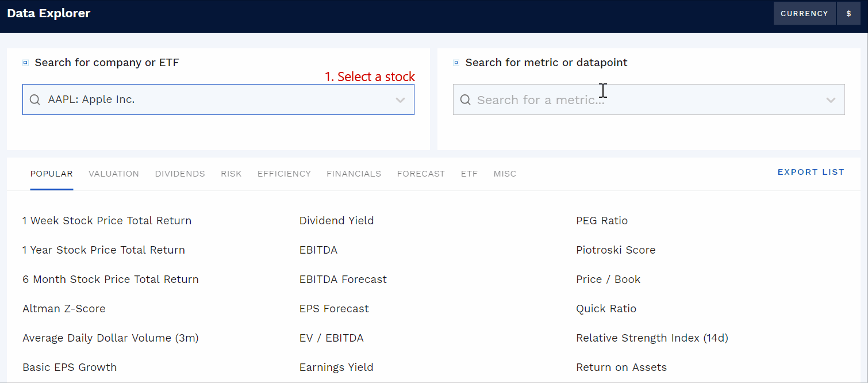Select the Dividend Yield metric
868x383 pixels.
337,221
